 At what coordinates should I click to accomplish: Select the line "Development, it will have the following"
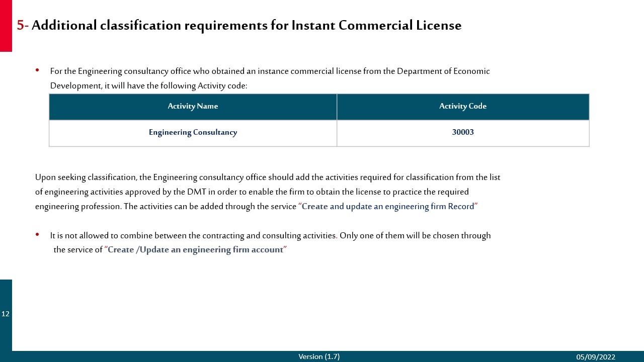[148, 86]
